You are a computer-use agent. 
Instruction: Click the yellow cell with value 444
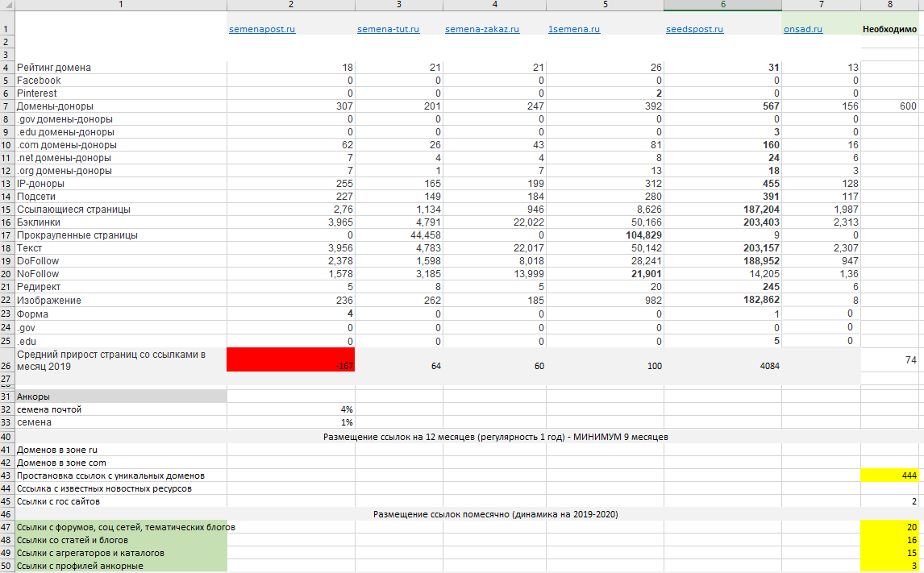click(889, 475)
